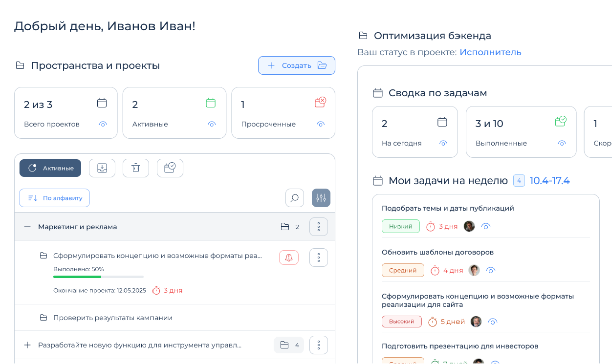This screenshot has width=612, height=364.
Task: Click the Исполнитель status link
Action: click(490, 52)
